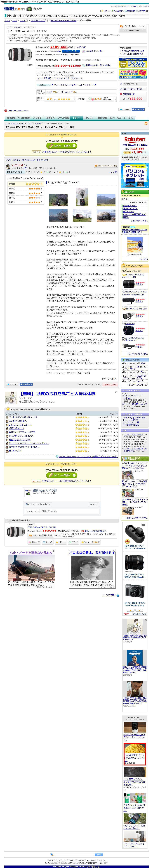This screenshot has height=868, width=153.
Task: Open the kakaku.com logo homepage
Action: [14, 8]
